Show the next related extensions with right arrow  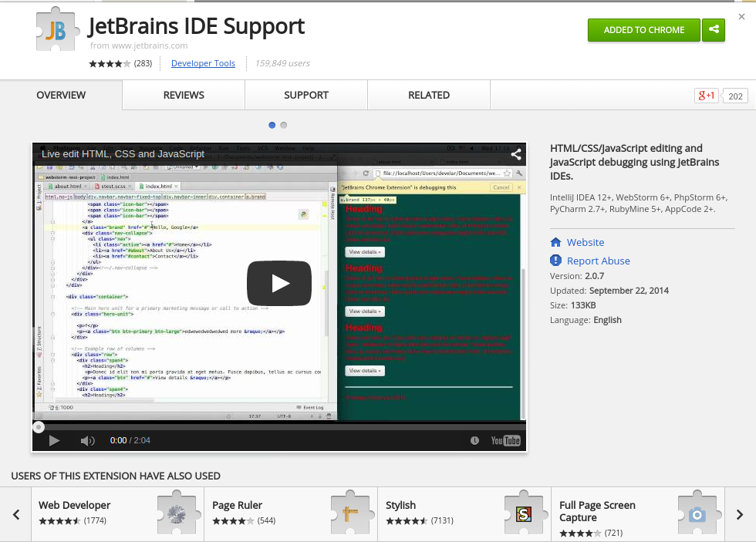tap(740, 514)
